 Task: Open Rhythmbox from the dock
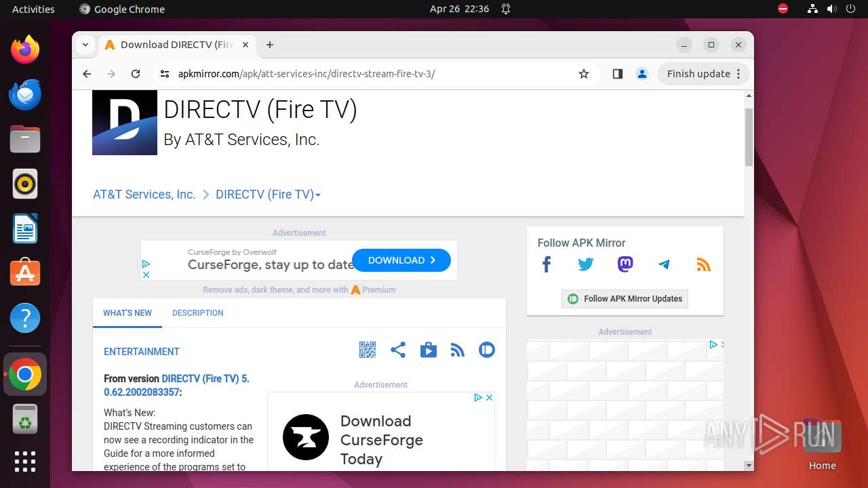click(x=25, y=184)
